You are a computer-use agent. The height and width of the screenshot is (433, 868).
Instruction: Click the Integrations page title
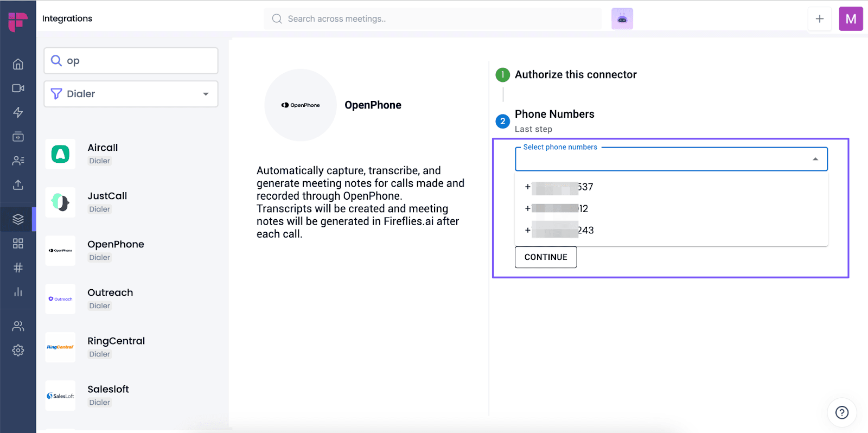[x=67, y=18]
